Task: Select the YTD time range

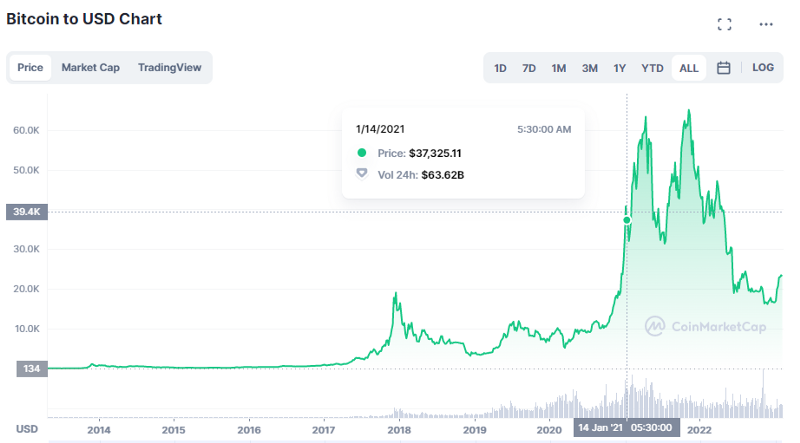Action: tap(652, 68)
